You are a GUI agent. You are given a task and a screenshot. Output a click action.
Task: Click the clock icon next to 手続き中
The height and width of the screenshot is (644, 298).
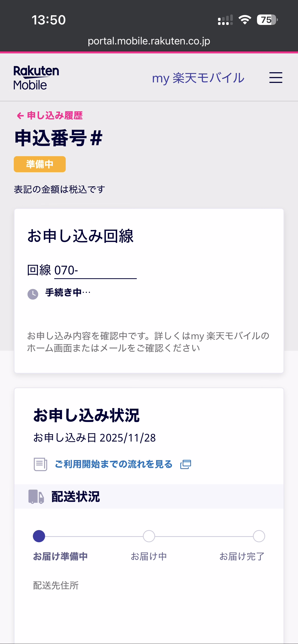pos(33,294)
